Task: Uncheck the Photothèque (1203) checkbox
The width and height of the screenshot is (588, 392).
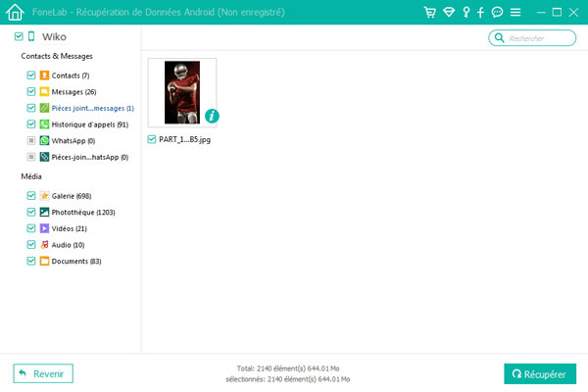Action: pyautogui.click(x=31, y=212)
